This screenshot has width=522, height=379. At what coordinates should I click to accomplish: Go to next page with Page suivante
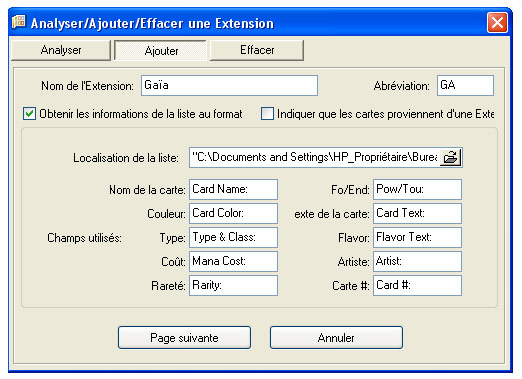[184, 338]
